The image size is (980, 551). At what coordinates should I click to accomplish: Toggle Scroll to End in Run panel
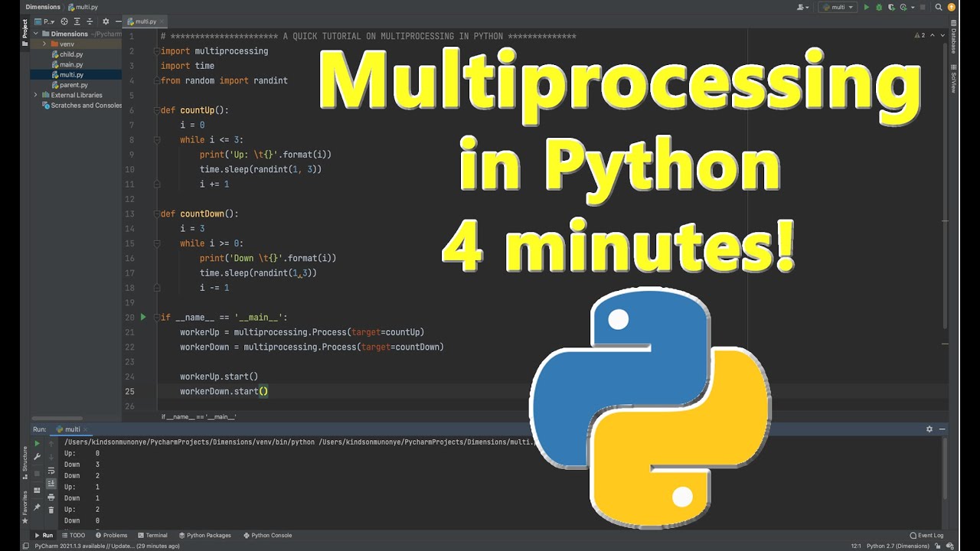tap(51, 484)
